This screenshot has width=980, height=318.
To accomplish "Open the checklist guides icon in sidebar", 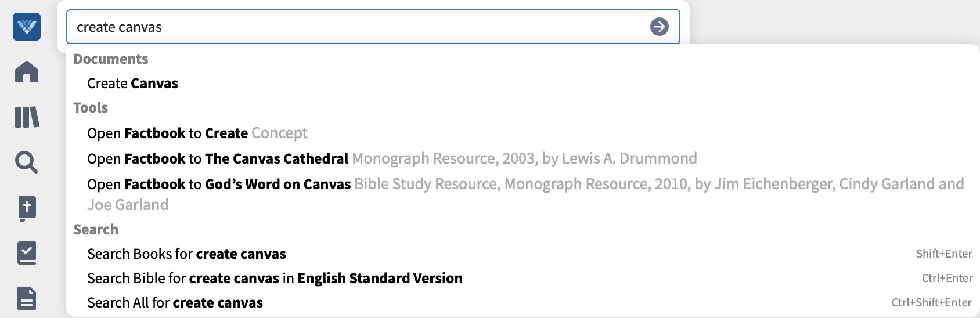I will click(27, 253).
